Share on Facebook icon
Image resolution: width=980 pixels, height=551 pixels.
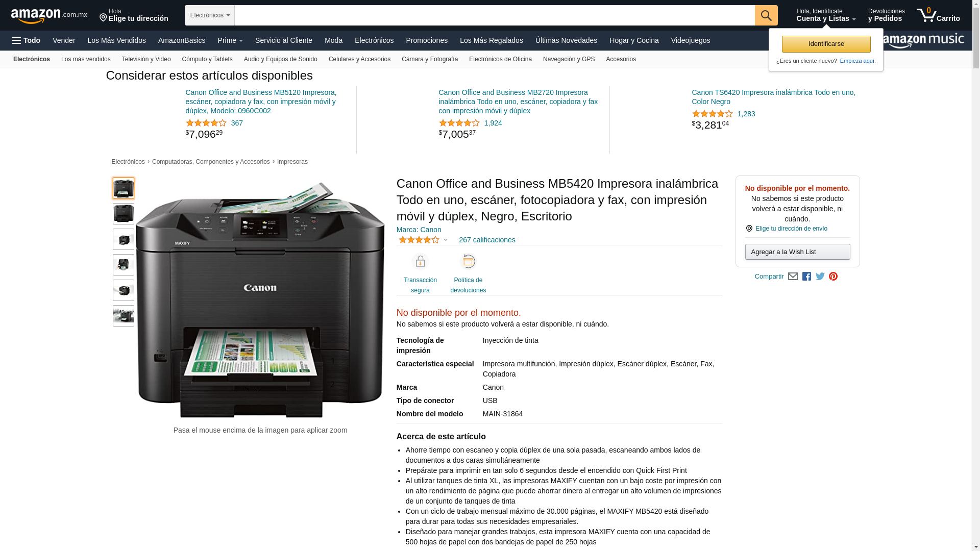(806, 277)
